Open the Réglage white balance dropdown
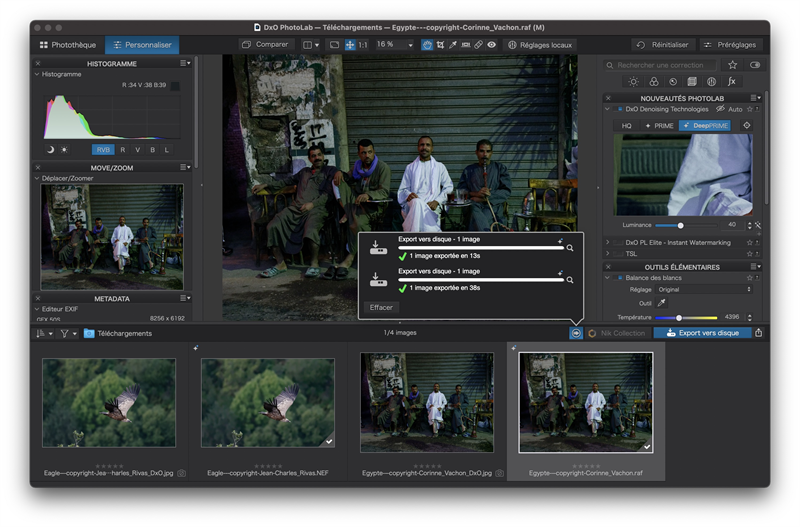 (x=705, y=289)
